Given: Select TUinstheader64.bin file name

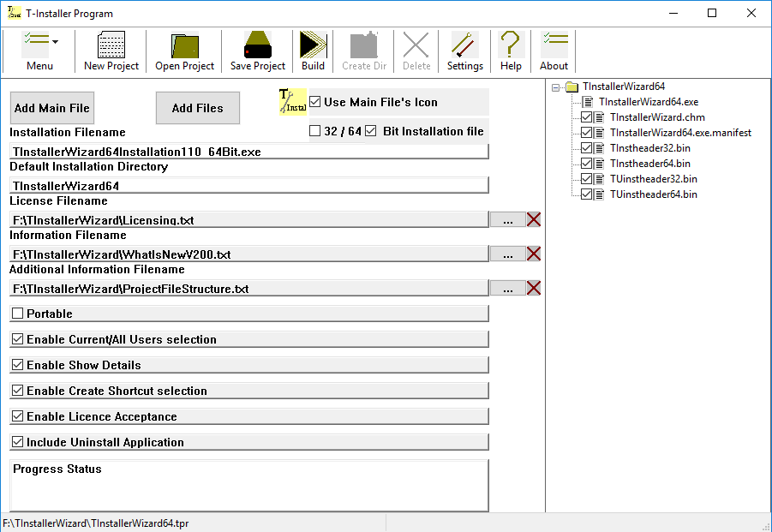Looking at the screenshot, I should pyautogui.click(x=654, y=194).
